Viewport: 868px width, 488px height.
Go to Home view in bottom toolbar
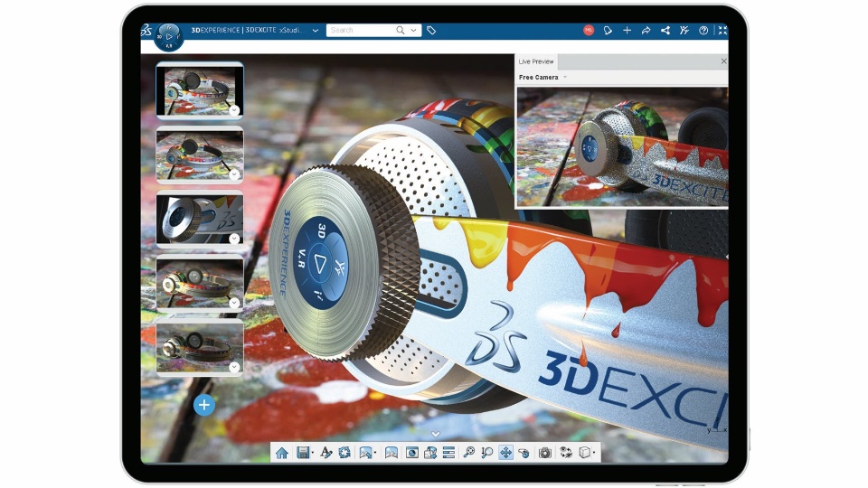(282, 453)
